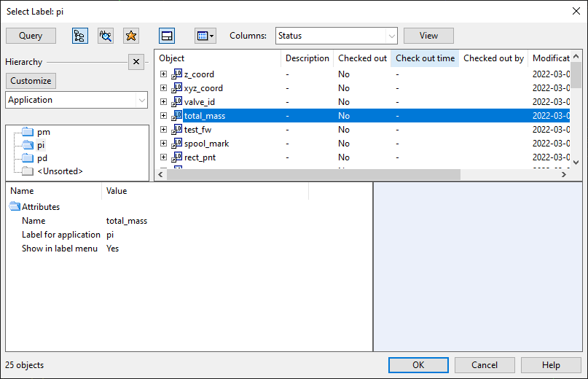
Task: Click the Query button
Action: click(x=31, y=36)
